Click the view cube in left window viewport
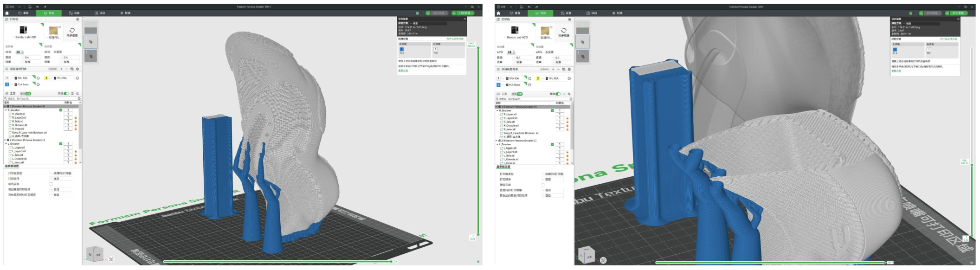Viewport: 980px width, 270px height. click(94, 254)
